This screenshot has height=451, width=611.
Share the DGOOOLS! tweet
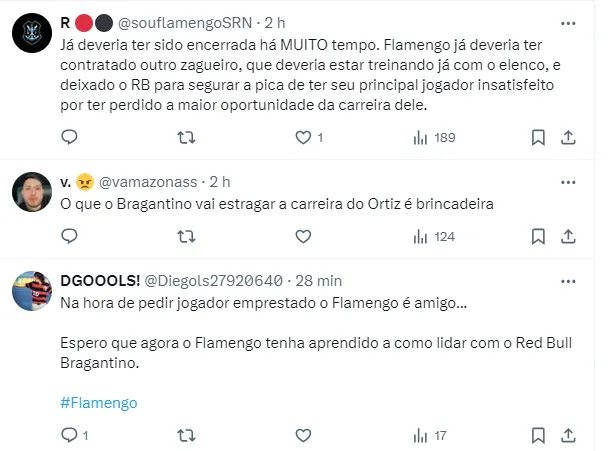567,435
